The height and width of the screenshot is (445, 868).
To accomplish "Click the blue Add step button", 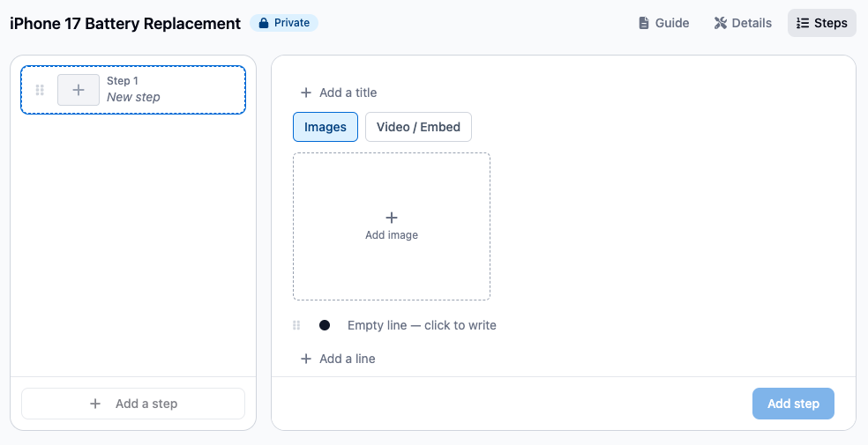I will pyautogui.click(x=793, y=404).
